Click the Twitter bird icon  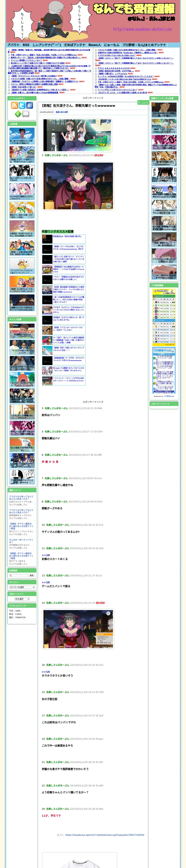[x=22, y=105]
